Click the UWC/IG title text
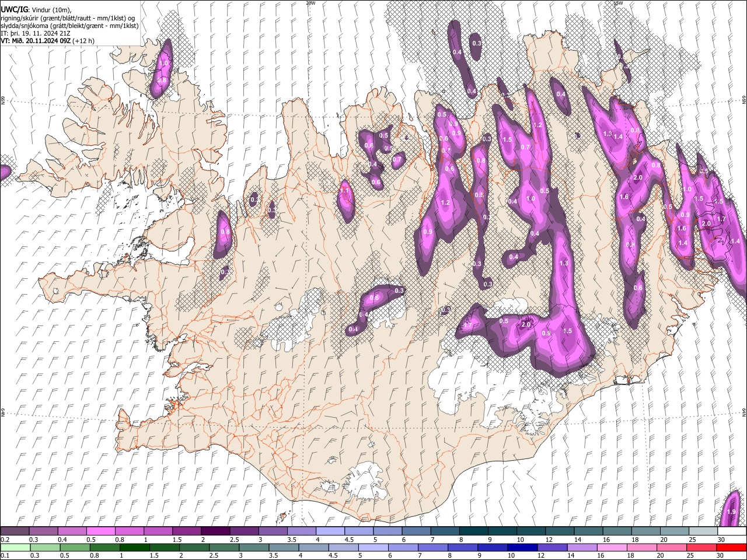Screen dimensions: 747x560 coord(14,10)
